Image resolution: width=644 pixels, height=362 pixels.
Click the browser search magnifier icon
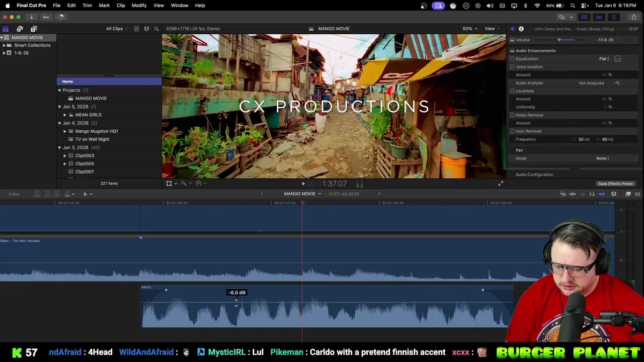click(x=156, y=29)
